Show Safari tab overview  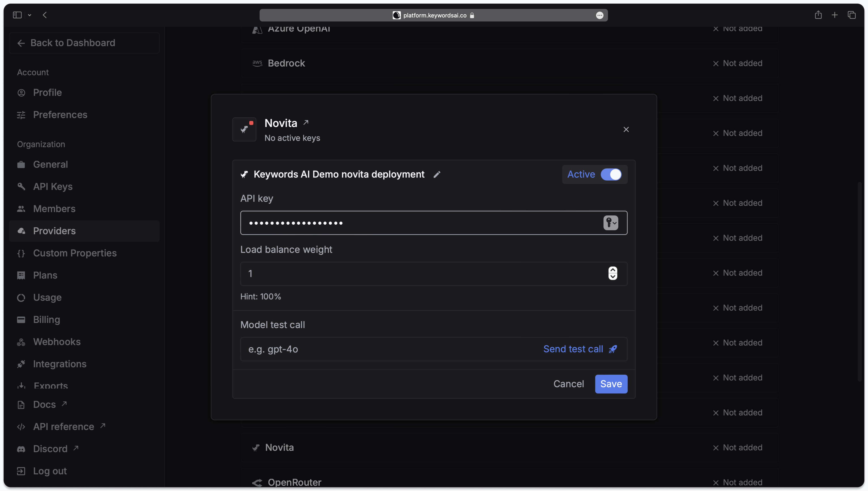tap(852, 15)
